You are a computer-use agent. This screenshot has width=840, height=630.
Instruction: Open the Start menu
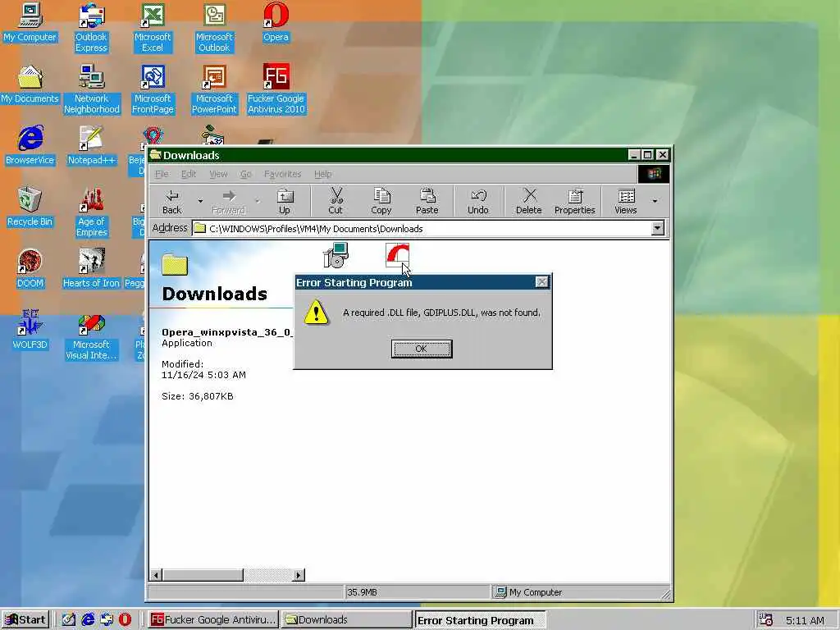[25, 620]
